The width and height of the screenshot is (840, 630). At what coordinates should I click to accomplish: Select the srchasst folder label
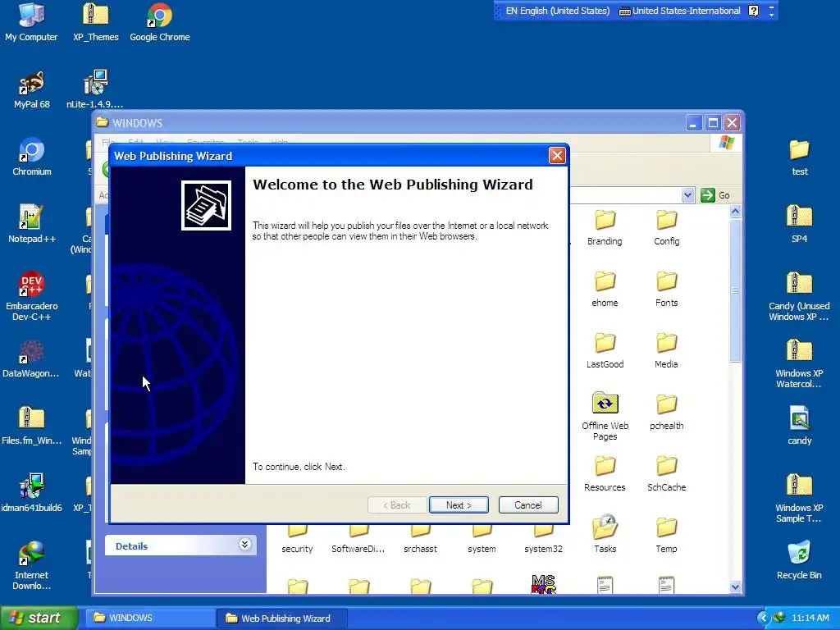[x=421, y=549]
